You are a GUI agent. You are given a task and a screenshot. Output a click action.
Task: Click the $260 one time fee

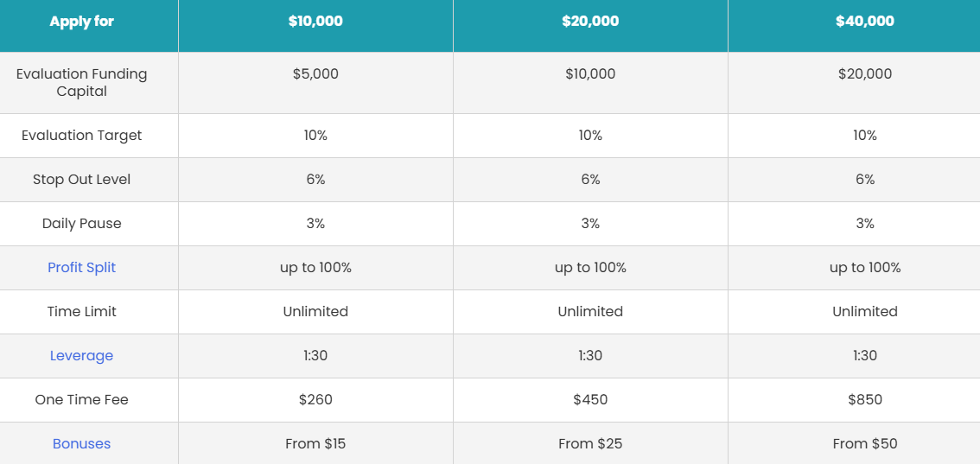(x=315, y=400)
